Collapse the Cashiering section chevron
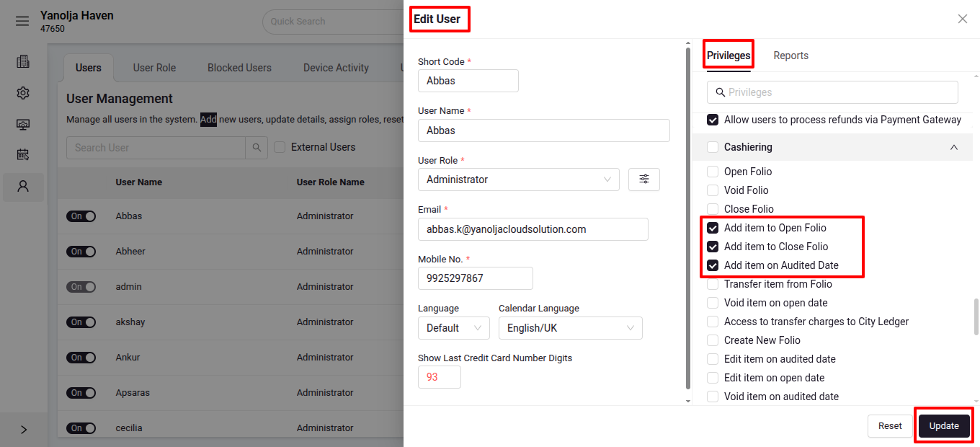Image resolution: width=980 pixels, height=447 pixels. point(954,147)
